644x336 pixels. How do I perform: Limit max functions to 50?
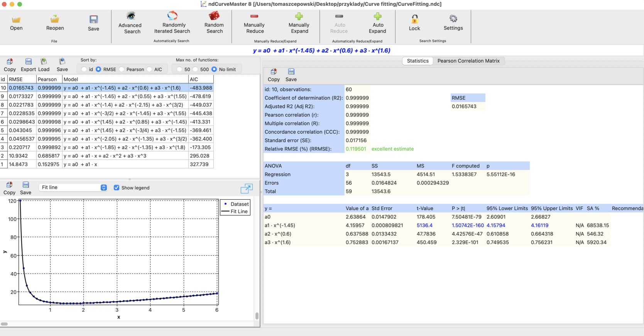pyautogui.click(x=179, y=70)
